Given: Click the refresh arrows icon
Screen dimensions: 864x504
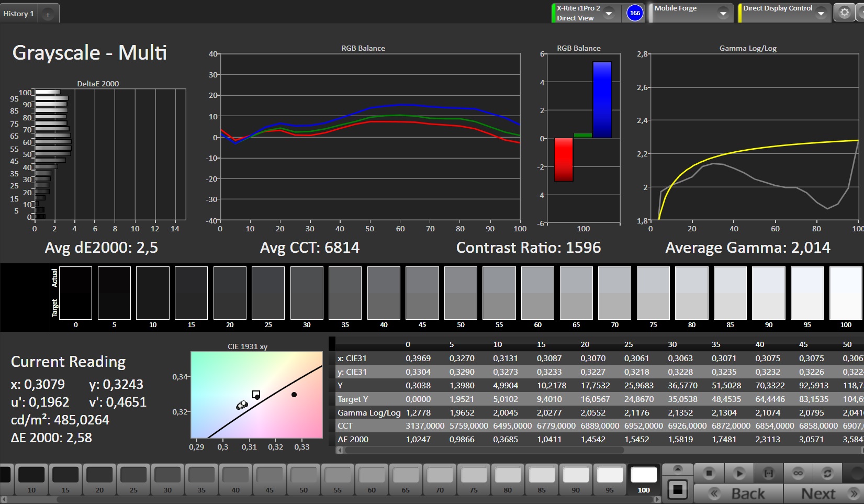Looking at the screenshot, I should point(827,473).
